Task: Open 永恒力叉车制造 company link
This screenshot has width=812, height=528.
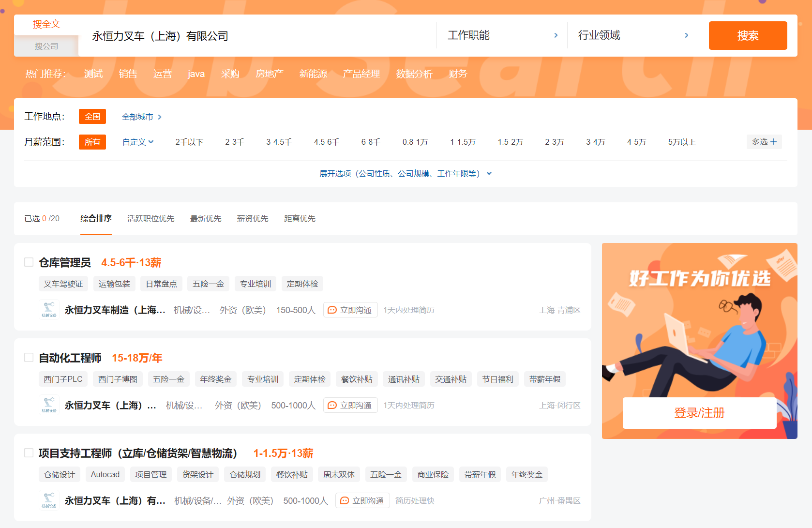Action: pyautogui.click(x=115, y=310)
